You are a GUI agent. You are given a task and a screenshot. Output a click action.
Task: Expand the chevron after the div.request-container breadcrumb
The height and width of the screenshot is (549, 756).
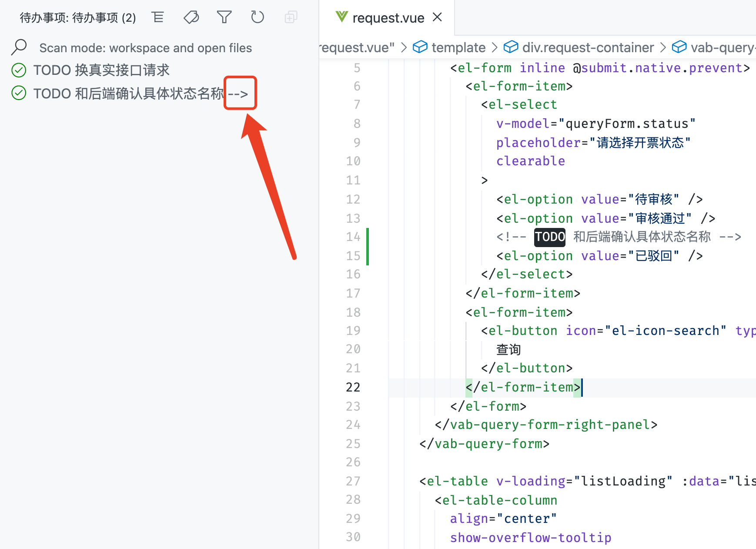tap(663, 47)
